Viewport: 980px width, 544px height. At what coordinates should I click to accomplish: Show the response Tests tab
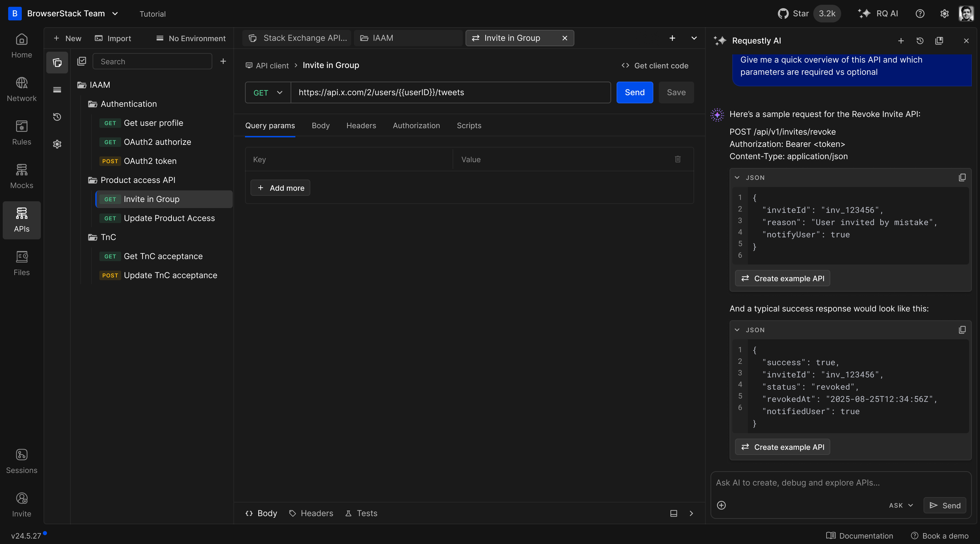tap(361, 514)
